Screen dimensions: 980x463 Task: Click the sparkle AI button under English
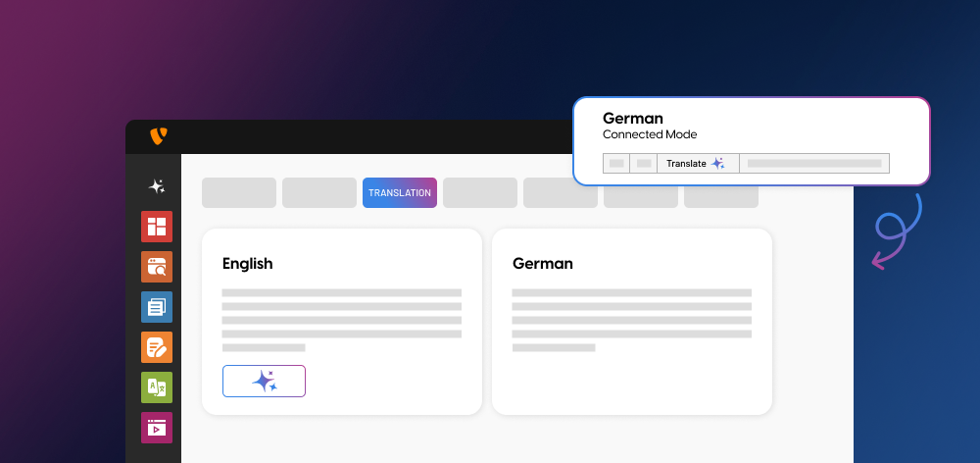[264, 381]
